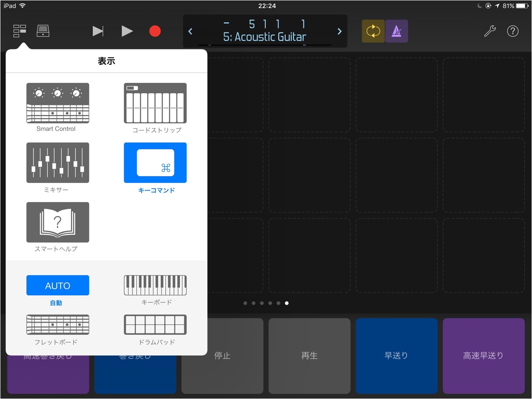Start recording with the red button

(155, 31)
